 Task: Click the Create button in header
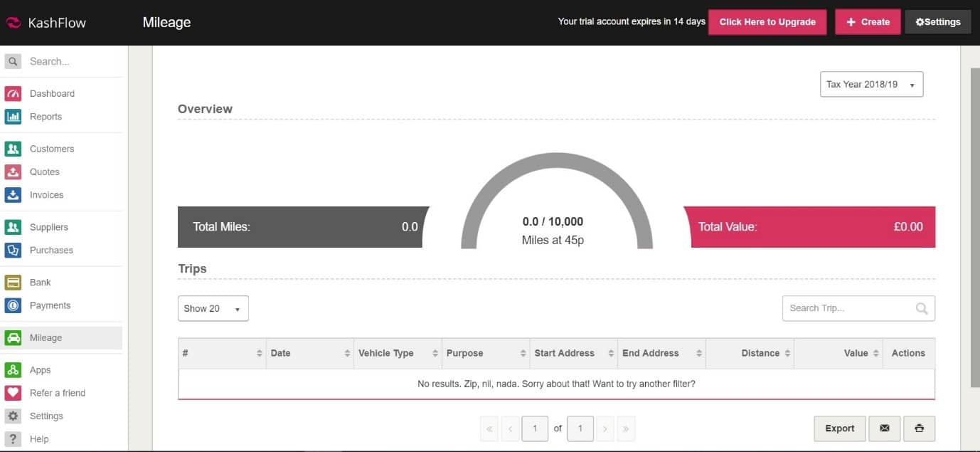point(868,22)
